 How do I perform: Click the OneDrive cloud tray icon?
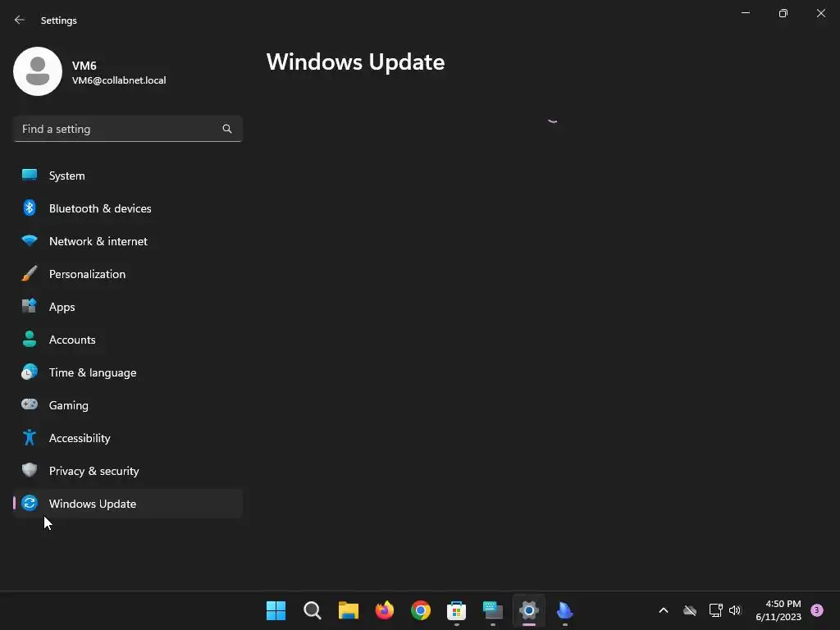point(690,610)
